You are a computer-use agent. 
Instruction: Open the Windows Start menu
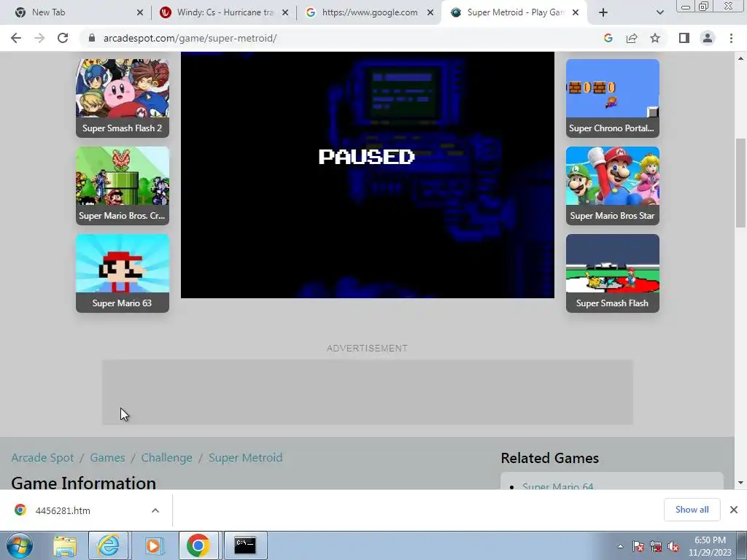coord(19,545)
